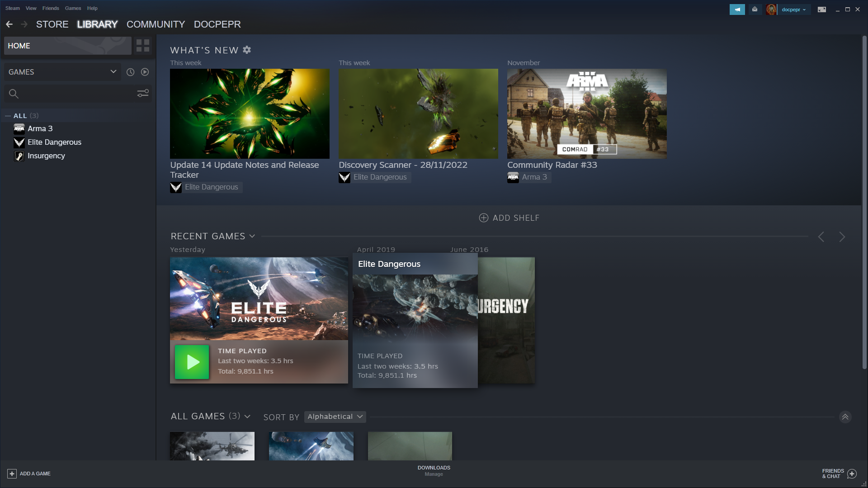The width and height of the screenshot is (868, 488).
Task: Open Arma 3 helicopter cover in All Games
Action: coord(212,446)
